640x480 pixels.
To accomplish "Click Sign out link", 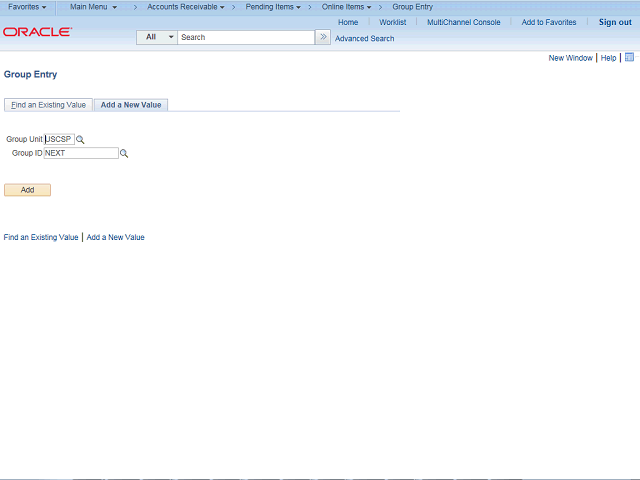I will (615, 22).
